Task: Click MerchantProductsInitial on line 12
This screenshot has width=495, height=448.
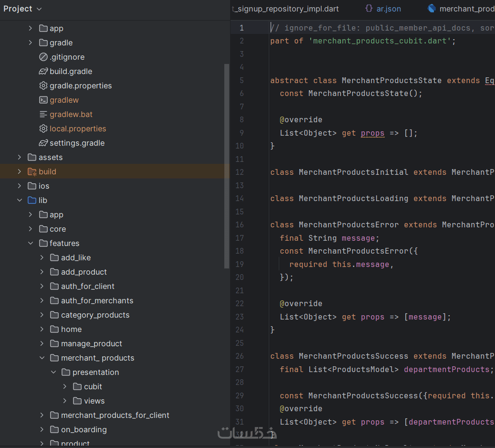Action: tap(353, 172)
